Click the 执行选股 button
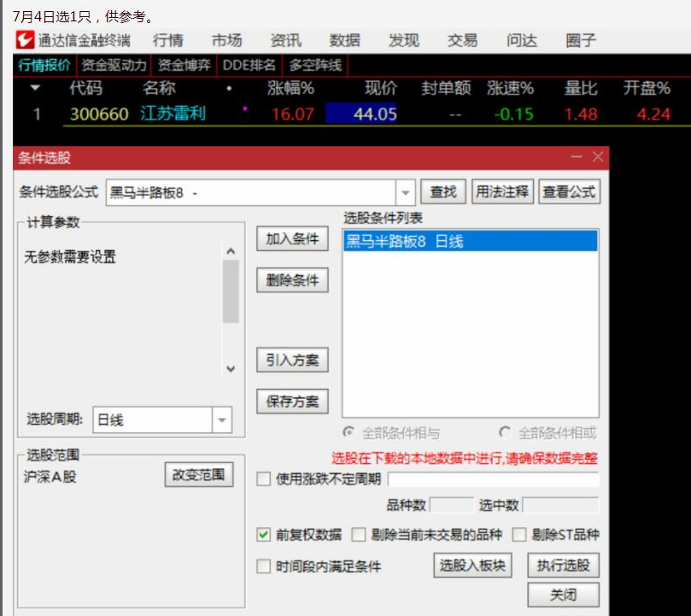Screen dimensions: 691x616 pos(563,566)
